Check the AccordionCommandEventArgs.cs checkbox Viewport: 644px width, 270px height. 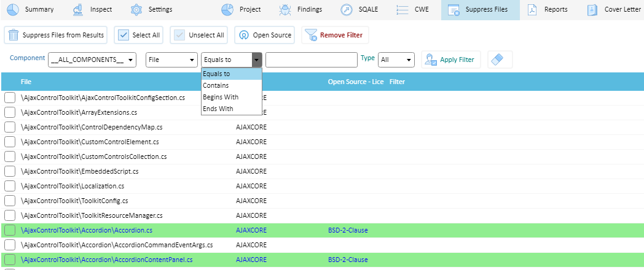pyautogui.click(x=10, y=245)
